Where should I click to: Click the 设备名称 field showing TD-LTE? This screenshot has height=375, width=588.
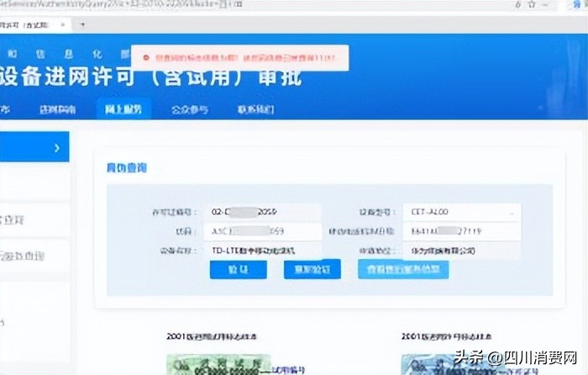pos(262,251)
